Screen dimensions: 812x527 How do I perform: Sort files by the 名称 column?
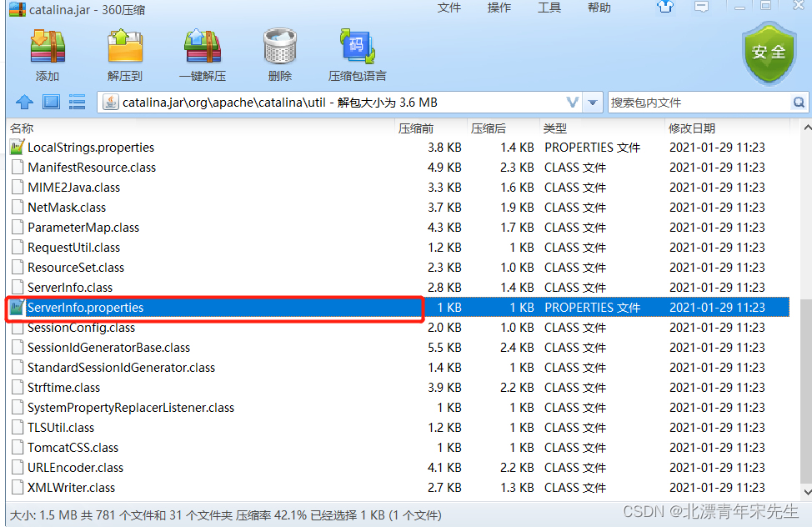(23, 128)
